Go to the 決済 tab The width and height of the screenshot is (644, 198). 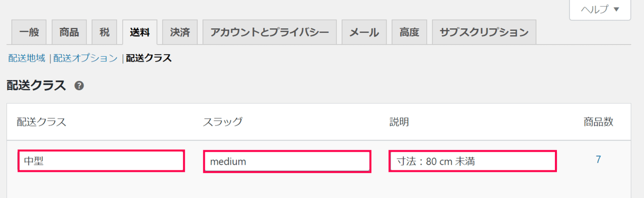(180, 33)
